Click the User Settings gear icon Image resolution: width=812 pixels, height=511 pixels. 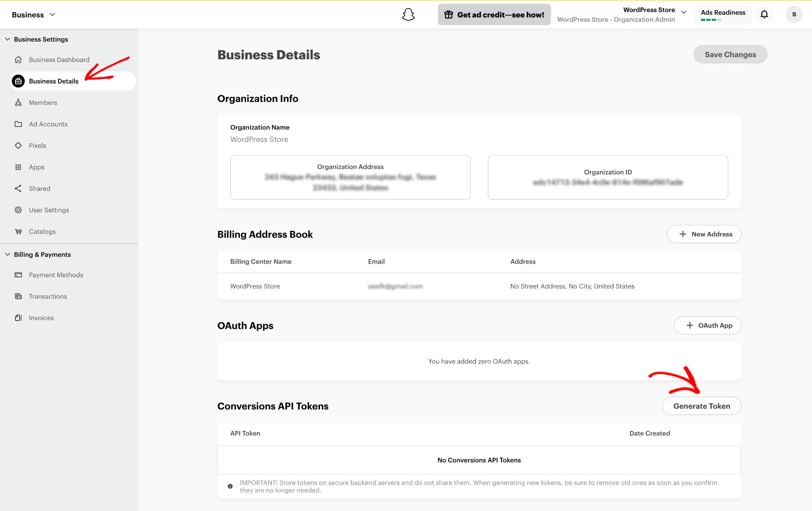click(18, 210)
